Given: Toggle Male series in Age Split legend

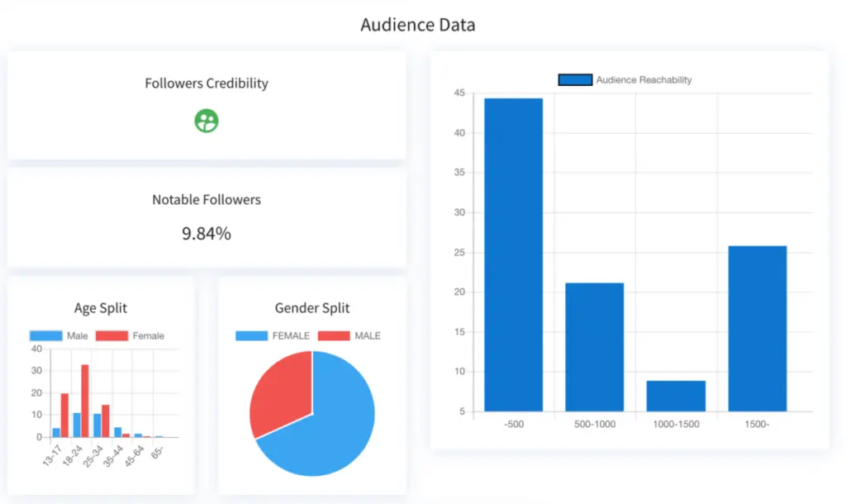Looking at the screenshot, I should [x=45, y=336].
